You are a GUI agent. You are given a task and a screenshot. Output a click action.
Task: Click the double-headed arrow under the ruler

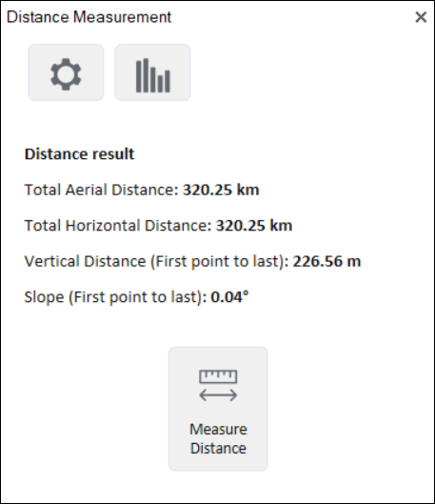pos(218,395)
